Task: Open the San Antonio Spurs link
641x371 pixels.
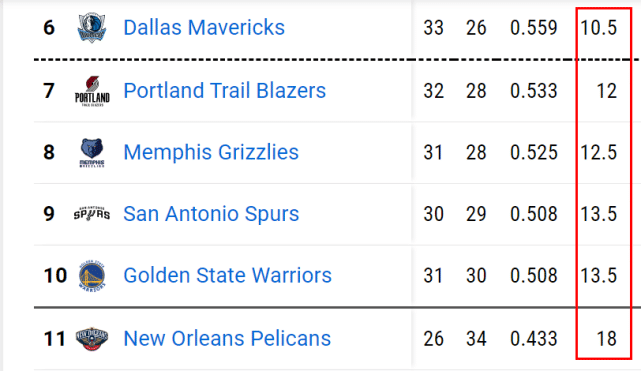Action: tap(211, 214)
